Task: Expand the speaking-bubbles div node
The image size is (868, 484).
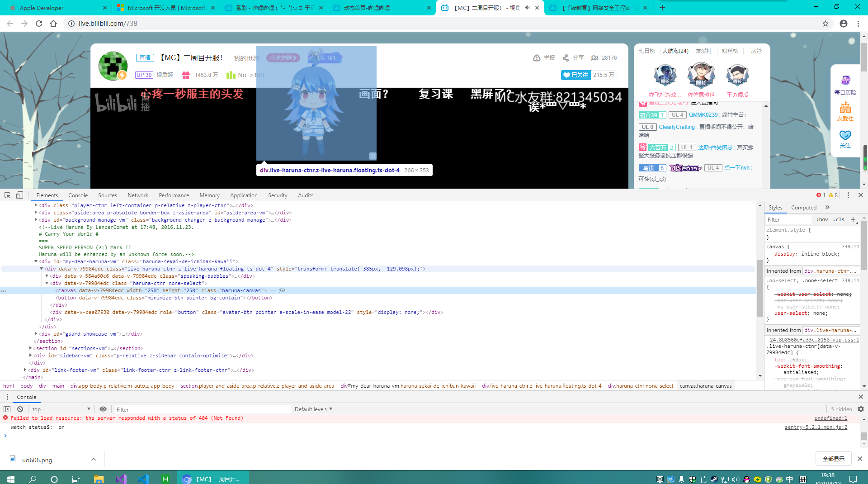Action: coord(47,276)
